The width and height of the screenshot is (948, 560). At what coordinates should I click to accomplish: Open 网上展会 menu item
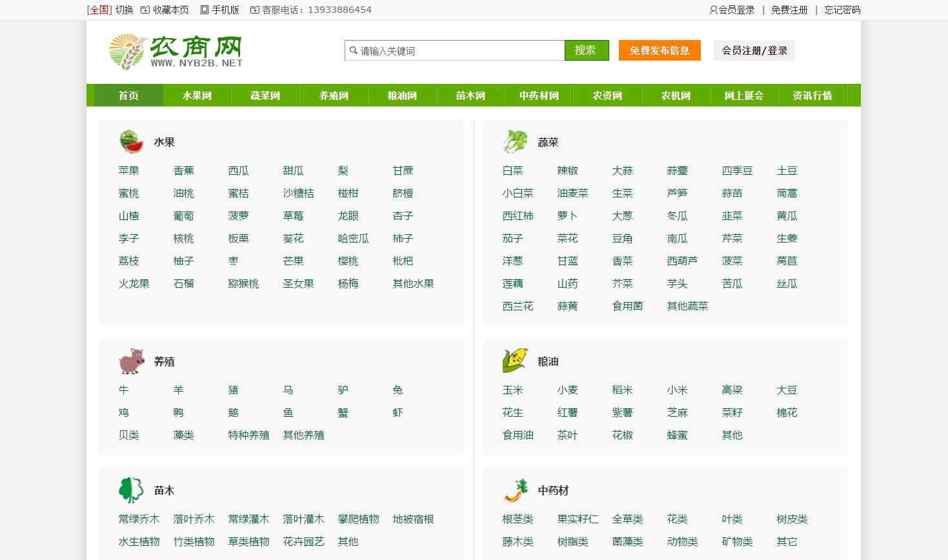click(745, 95)
